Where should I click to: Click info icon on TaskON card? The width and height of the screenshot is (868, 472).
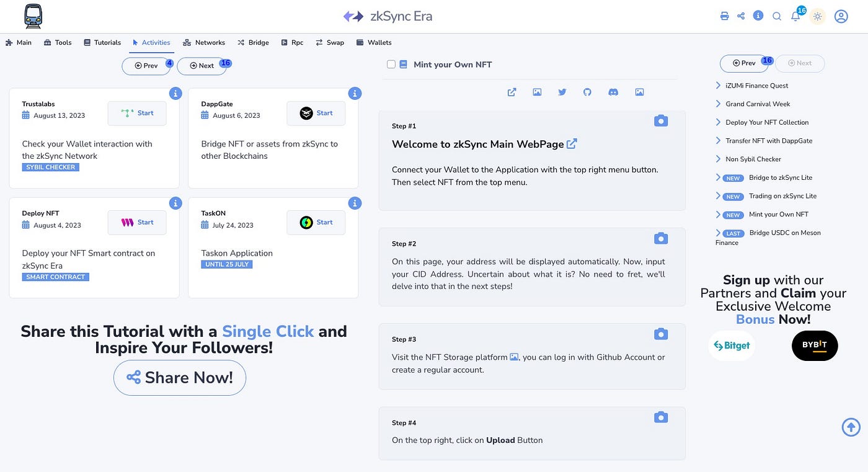[355, 203]
